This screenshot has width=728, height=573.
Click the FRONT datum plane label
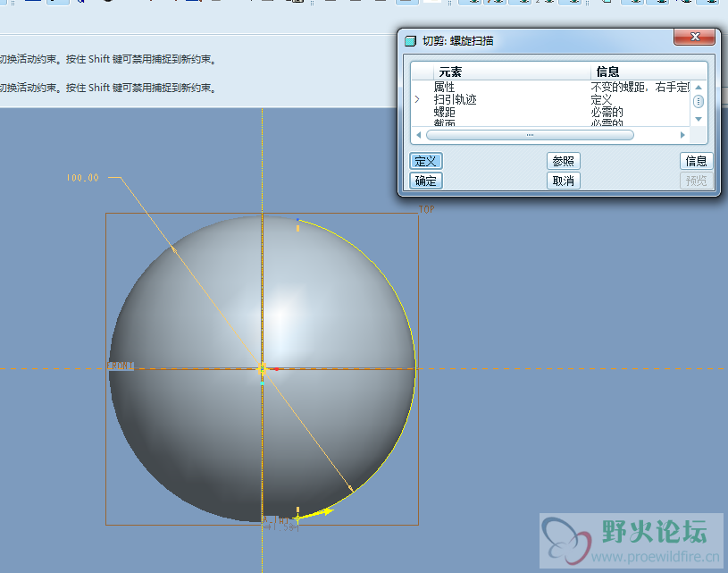pyautogui.click(x=121, y=366)
